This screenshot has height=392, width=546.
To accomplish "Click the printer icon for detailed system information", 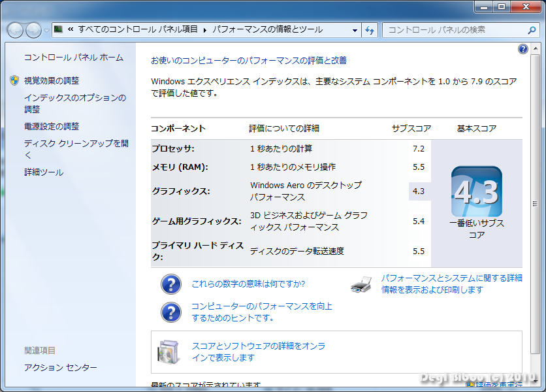I will [361, 284].
